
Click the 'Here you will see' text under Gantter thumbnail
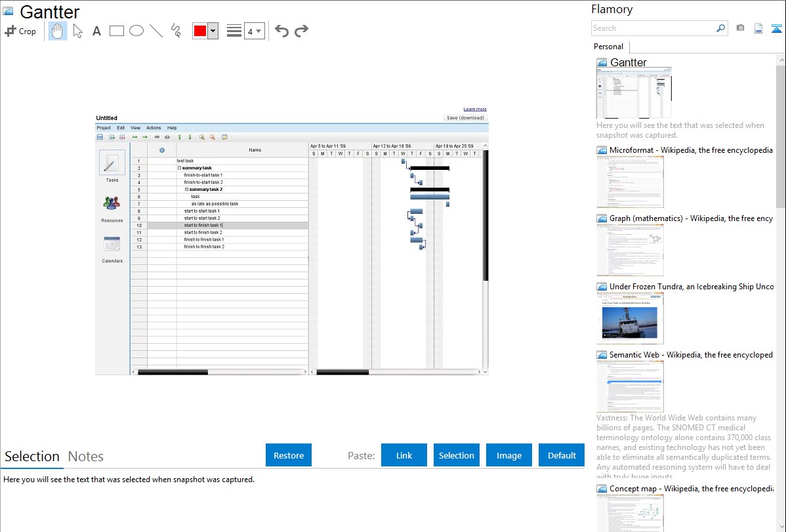[x=680, y=130]
